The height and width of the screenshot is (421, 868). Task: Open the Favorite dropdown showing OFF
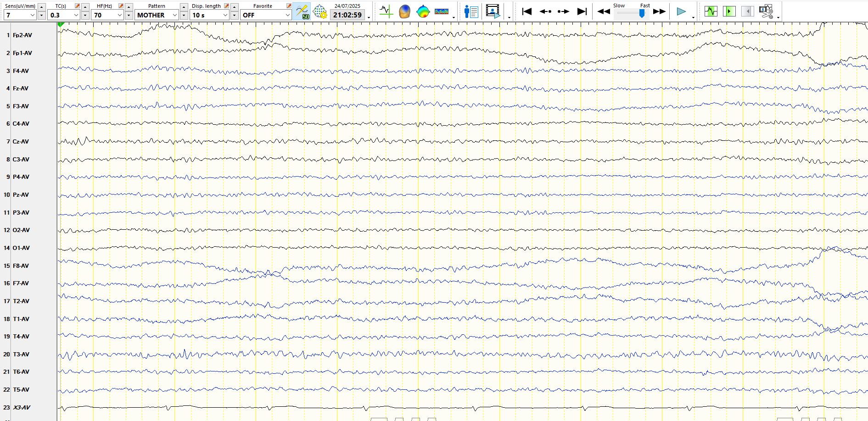click(x=266, y=15)
